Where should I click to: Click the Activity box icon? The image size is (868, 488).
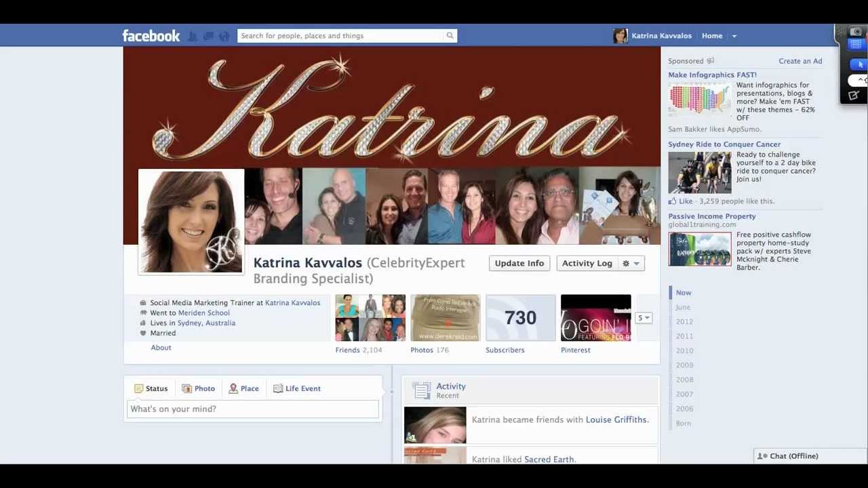421,390
